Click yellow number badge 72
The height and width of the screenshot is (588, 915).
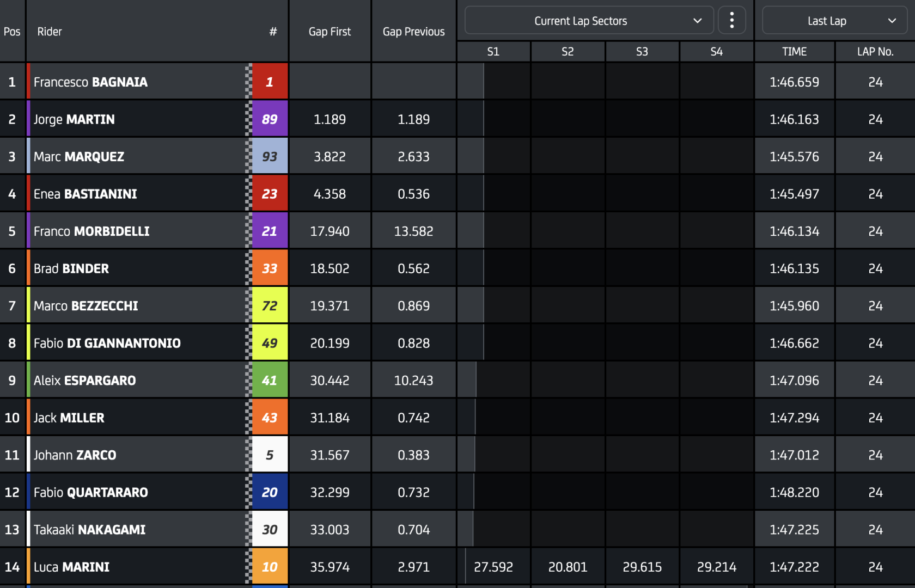coord(270,305)
